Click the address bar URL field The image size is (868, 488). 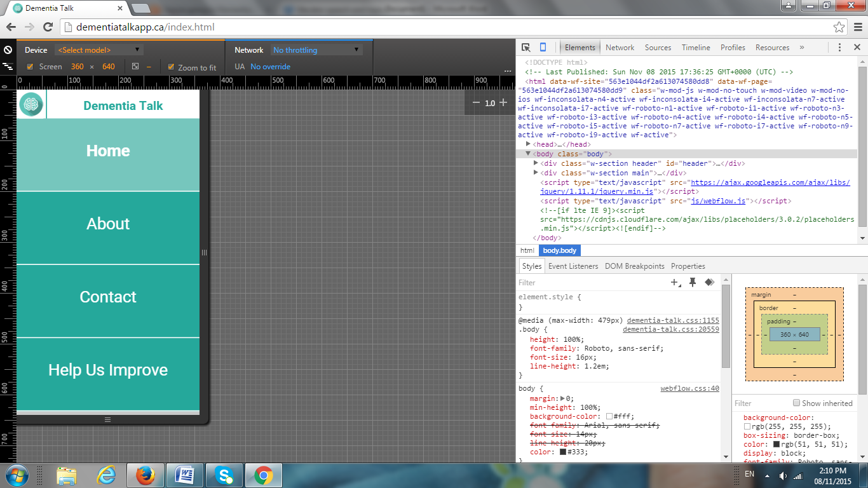click(445, 27)
